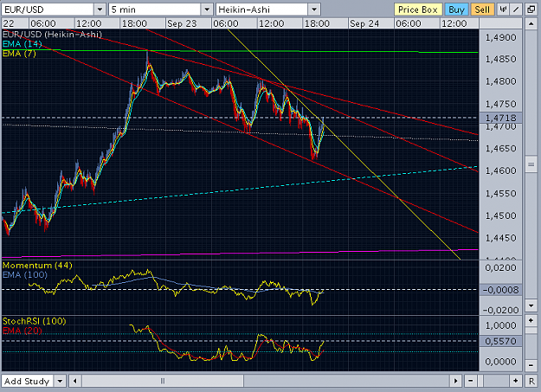541x392 pixels.
Task: Click the Sep 24 date on time axis
Action: pyautogui.click(x=364, y=23)
